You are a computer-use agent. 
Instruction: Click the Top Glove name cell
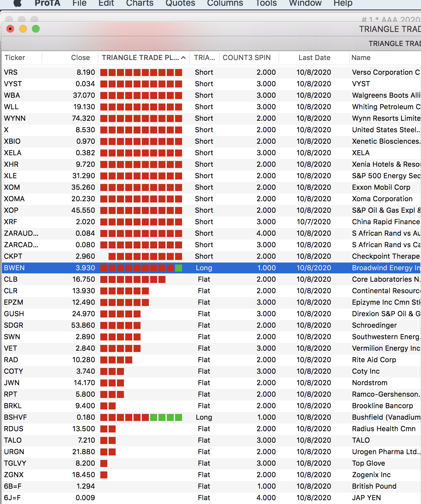368,463
